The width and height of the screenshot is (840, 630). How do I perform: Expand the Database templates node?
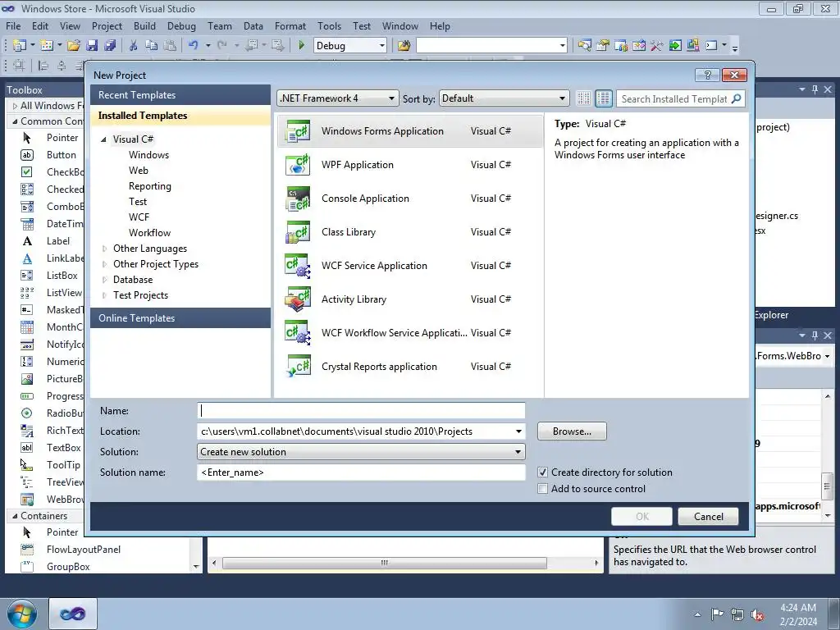(104, 280)
